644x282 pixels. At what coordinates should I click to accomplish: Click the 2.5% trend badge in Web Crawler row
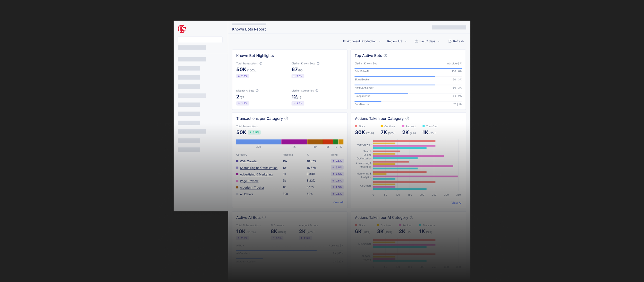coord(337,161)
